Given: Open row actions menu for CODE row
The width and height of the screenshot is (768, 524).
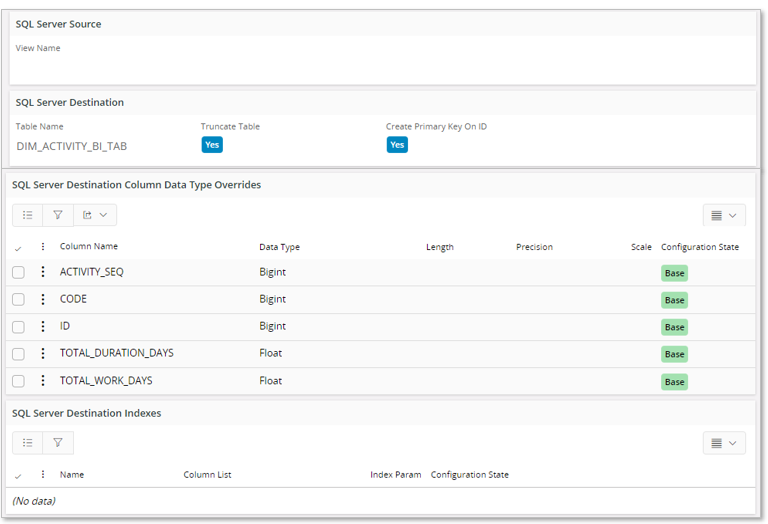Looking at the screenshot, I should point(43,299).
